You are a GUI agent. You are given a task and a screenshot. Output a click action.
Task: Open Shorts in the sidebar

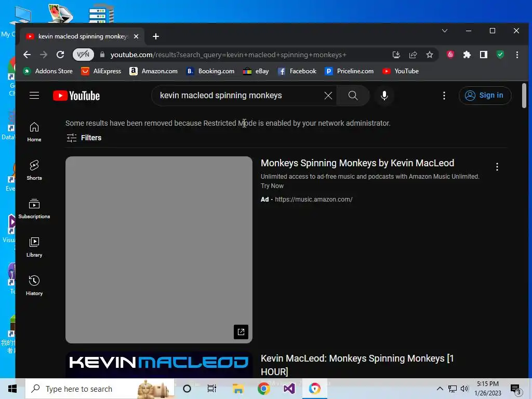(34, 170)
